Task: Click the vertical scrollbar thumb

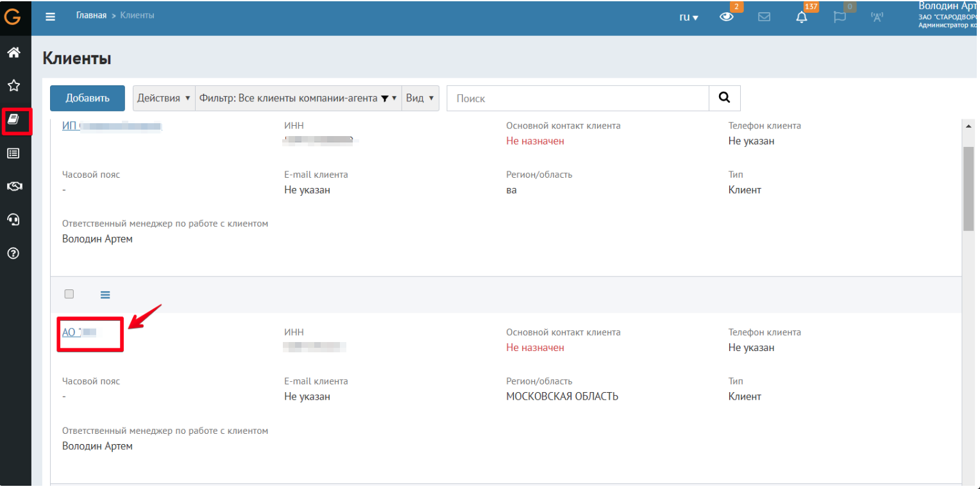Action: pos(968,188)
